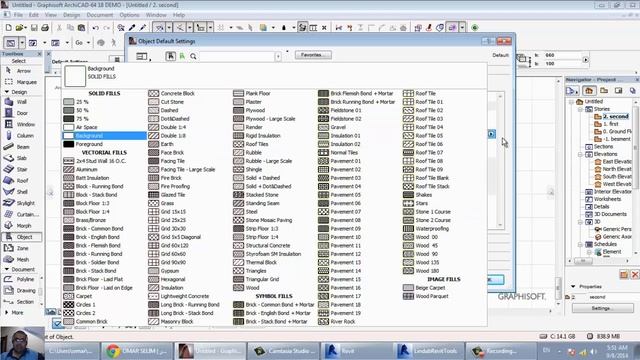The width and height of the screenshot is (640, 360).
Task: Open the search field dropdown arrow
Action: [x=278, y=56]
